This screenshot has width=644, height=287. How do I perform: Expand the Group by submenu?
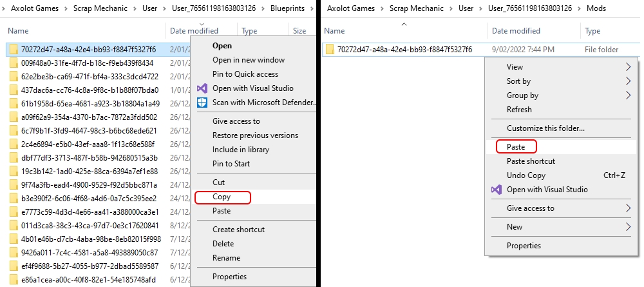click(629, 95)
